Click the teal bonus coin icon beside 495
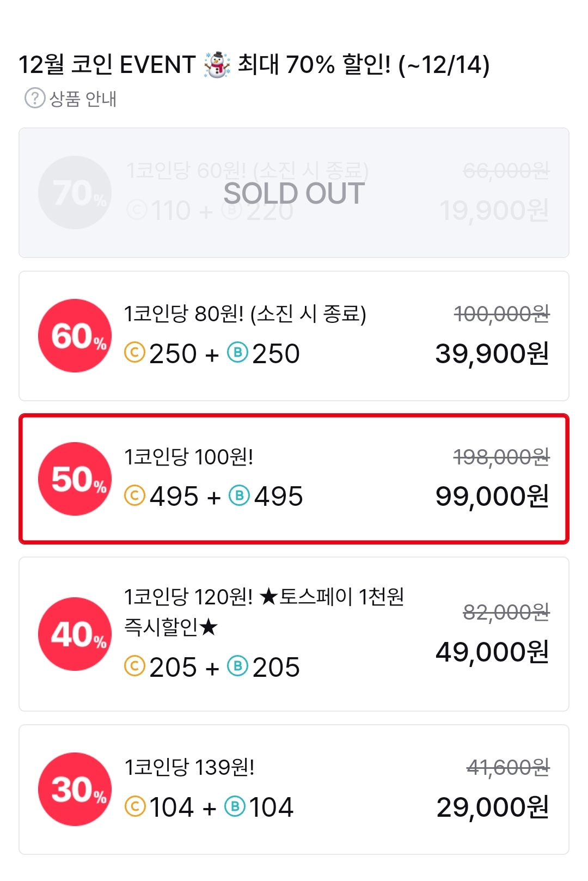588x881 pixels. click(x=239, y=496)
